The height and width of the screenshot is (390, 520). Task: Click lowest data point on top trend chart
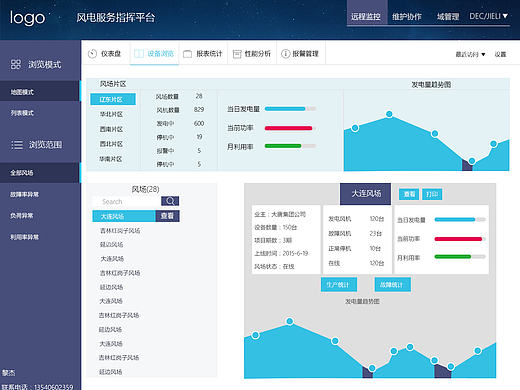pyautogui.click(x=472, y=161)
